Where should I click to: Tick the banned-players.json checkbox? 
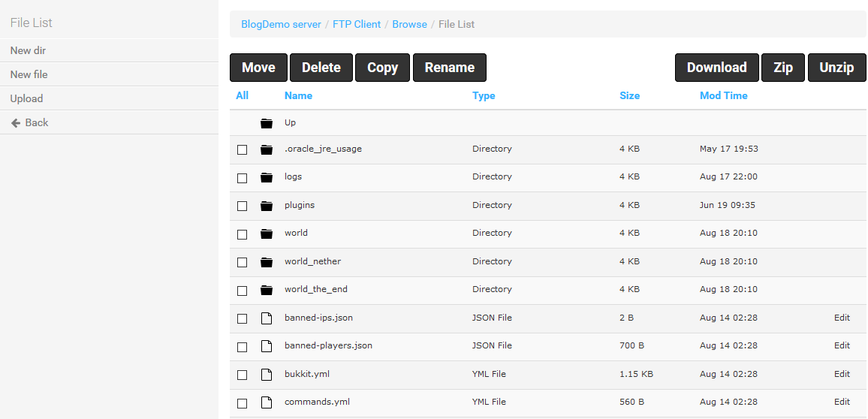242,347
